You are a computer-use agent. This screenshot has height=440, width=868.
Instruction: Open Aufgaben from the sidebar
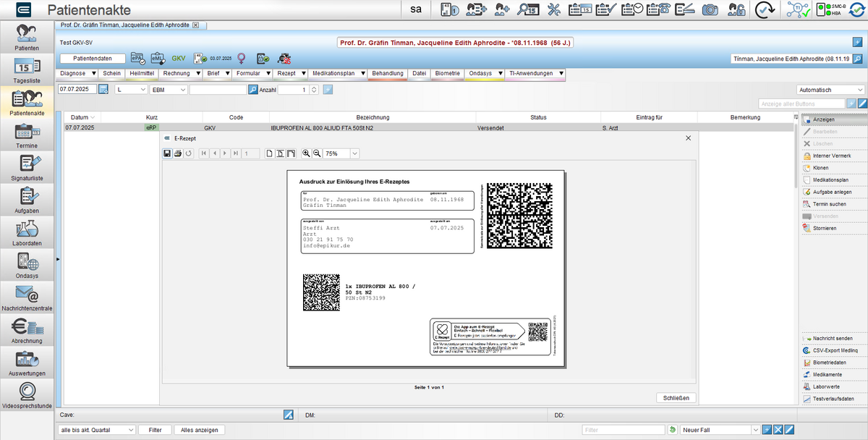coord(27,200)
